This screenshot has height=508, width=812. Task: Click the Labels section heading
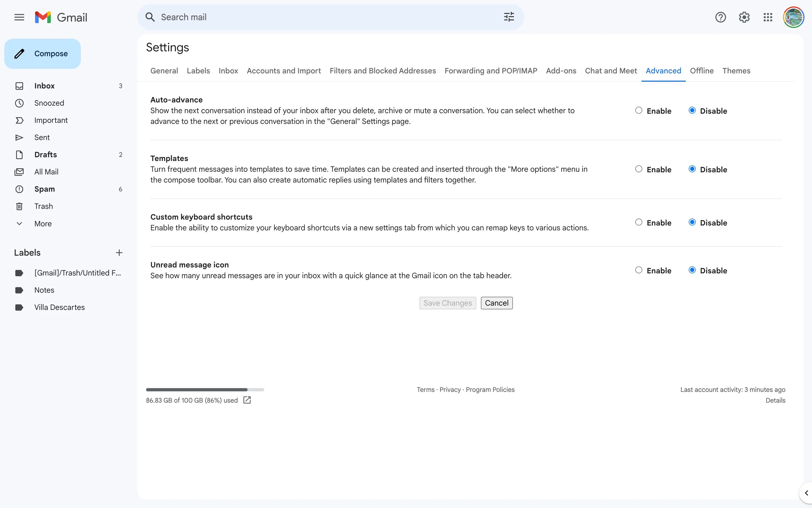(27, 253)
